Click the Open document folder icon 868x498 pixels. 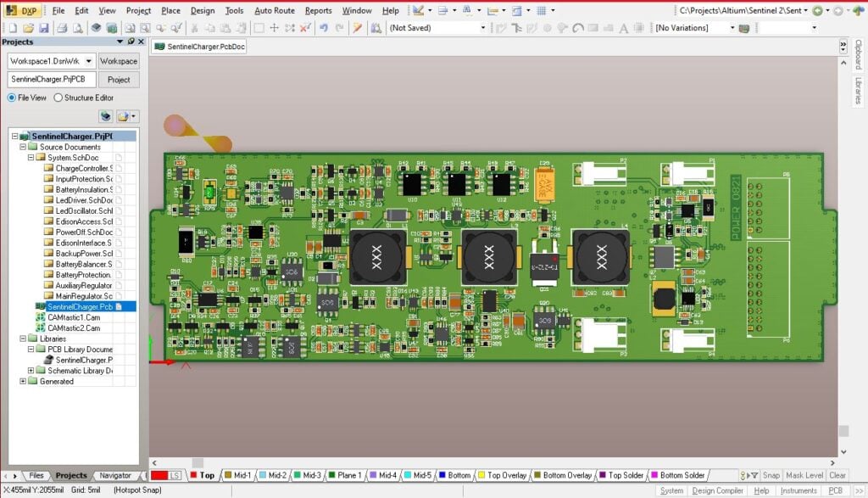(x=28, y=28)
